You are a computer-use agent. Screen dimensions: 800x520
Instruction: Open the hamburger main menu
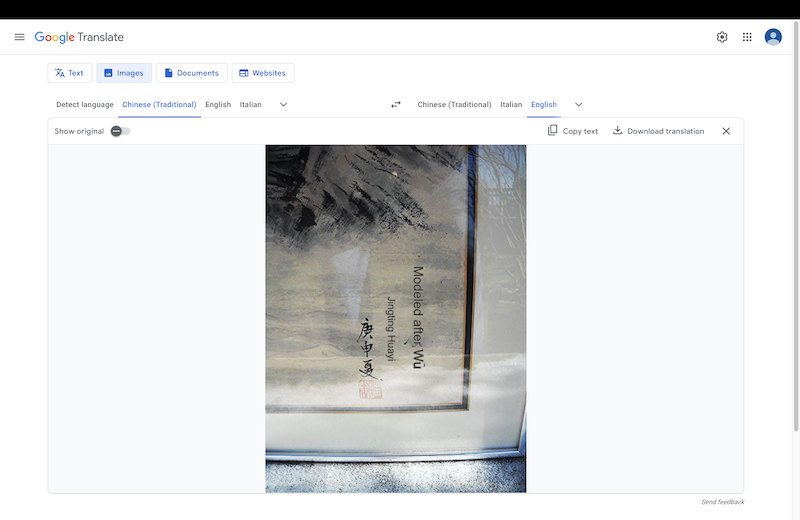click(19, 37)
